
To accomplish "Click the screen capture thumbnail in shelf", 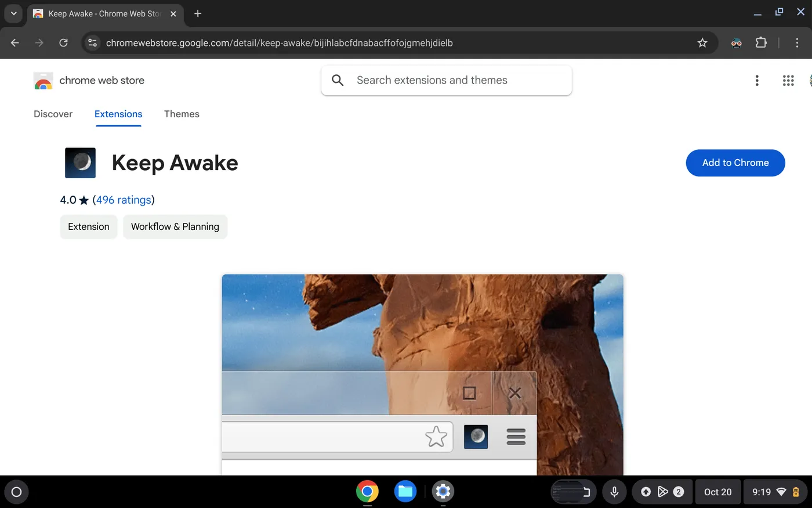I will (573, 492).
